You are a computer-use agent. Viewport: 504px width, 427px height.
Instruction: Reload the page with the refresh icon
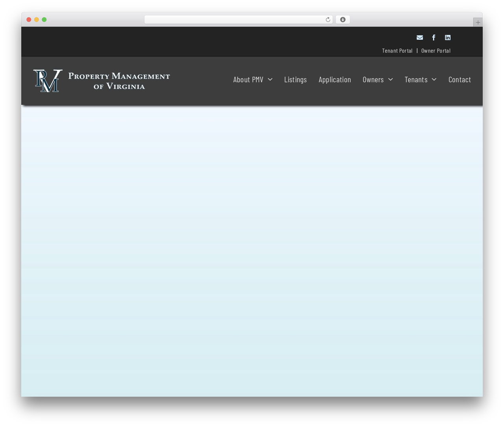[x=328, y=20]
